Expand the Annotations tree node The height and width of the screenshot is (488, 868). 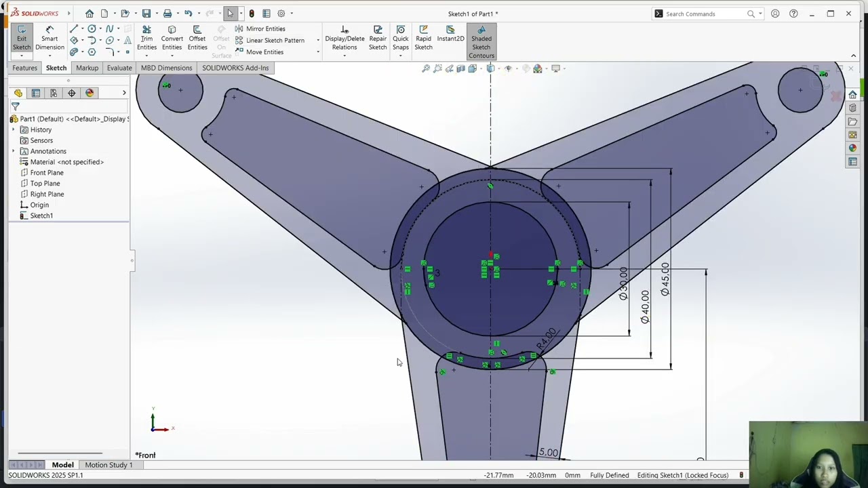pyautogui.click(x=14, y=151)
